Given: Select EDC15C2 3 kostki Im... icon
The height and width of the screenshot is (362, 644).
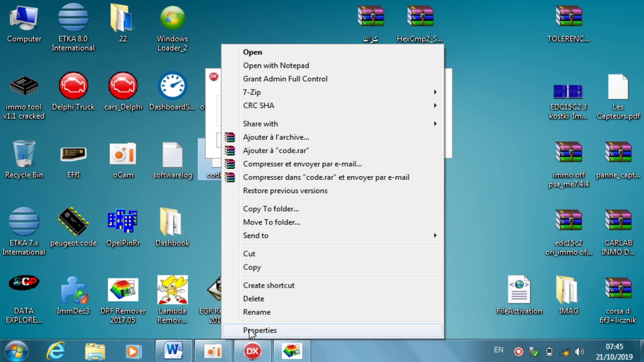Looking at the screenshot, I should pos(569,101).
